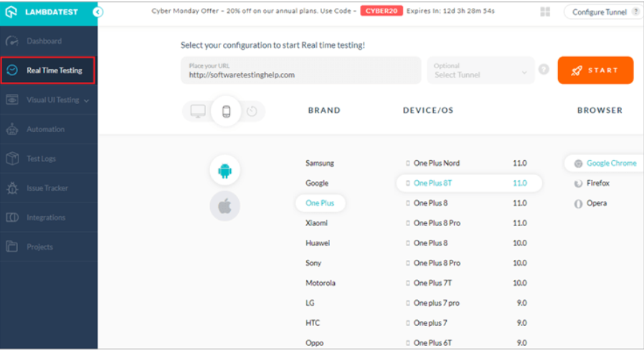The height and width of the screenshot is (351, 644).
Task: Open the apps grid icon in header
Action: 546,11
